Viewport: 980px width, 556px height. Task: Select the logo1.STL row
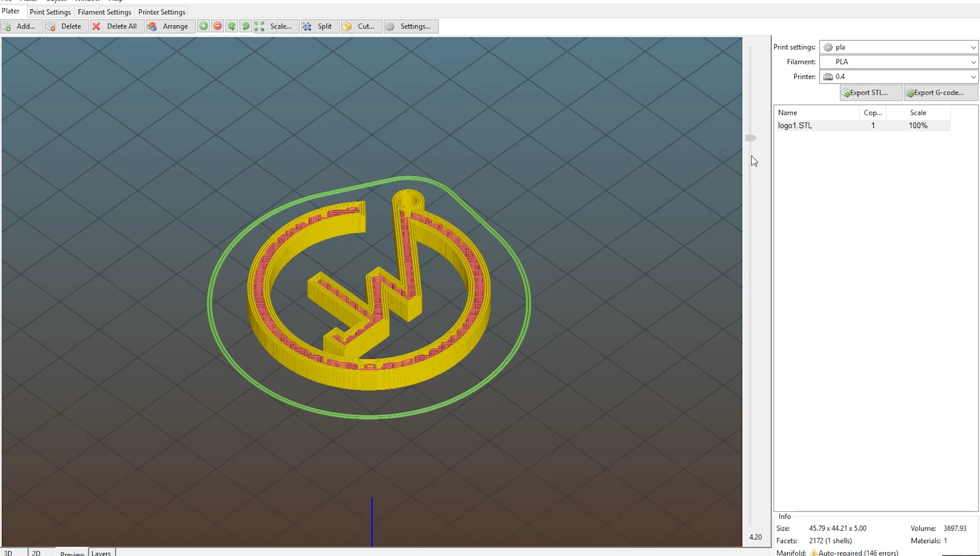coord(863,125)
